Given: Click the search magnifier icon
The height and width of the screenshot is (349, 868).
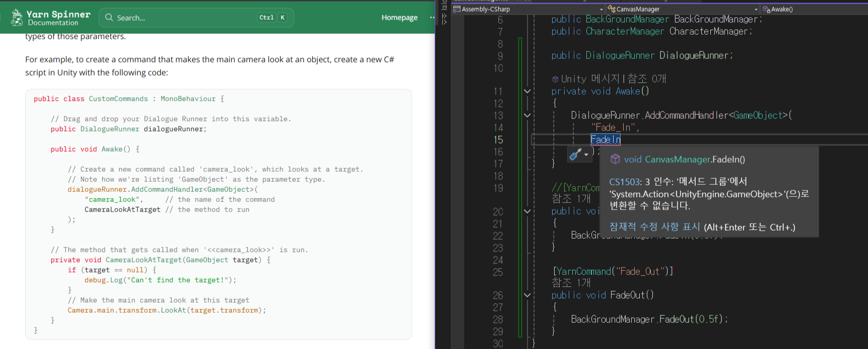Looking at the screenshot, I should click(109, 18).
